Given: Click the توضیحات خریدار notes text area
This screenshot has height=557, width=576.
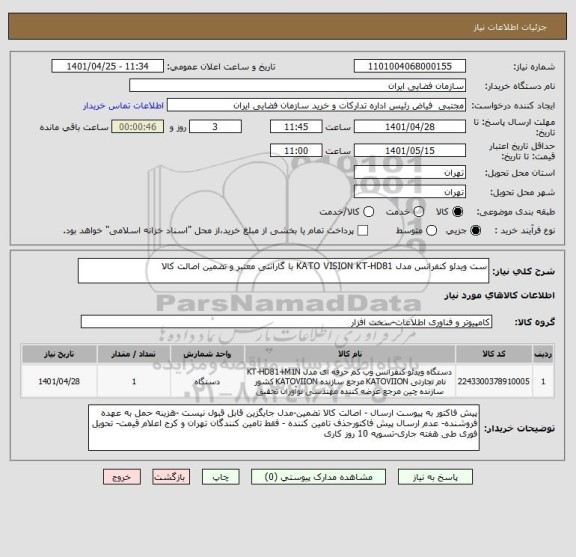Looking at the screenshot, I should pyautogui.click(x=284, y=428).
